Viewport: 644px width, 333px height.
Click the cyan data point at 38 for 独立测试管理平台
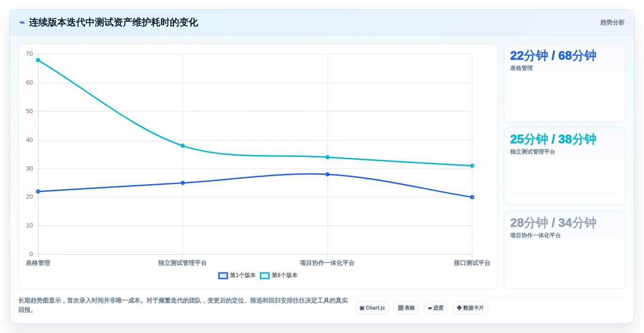pyautogui.click(x=183, y=146)
